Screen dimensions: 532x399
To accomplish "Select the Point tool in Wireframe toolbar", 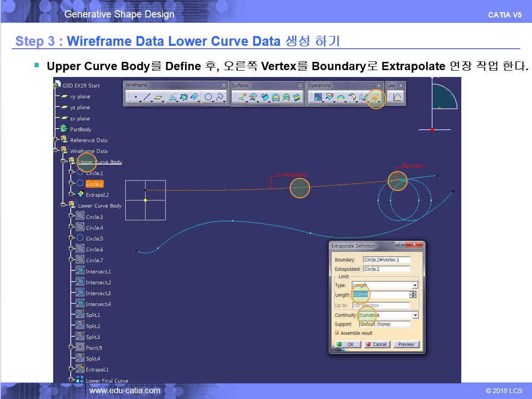I will pos(135,97).
